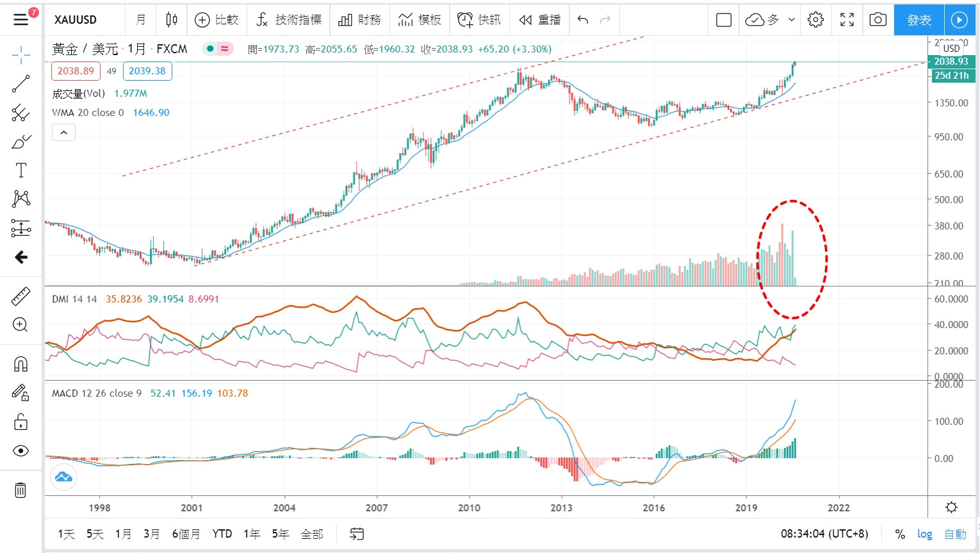980x553 pixels.
Task: Click the XAUUSD symbol search field
Action: tap(76, 20)
